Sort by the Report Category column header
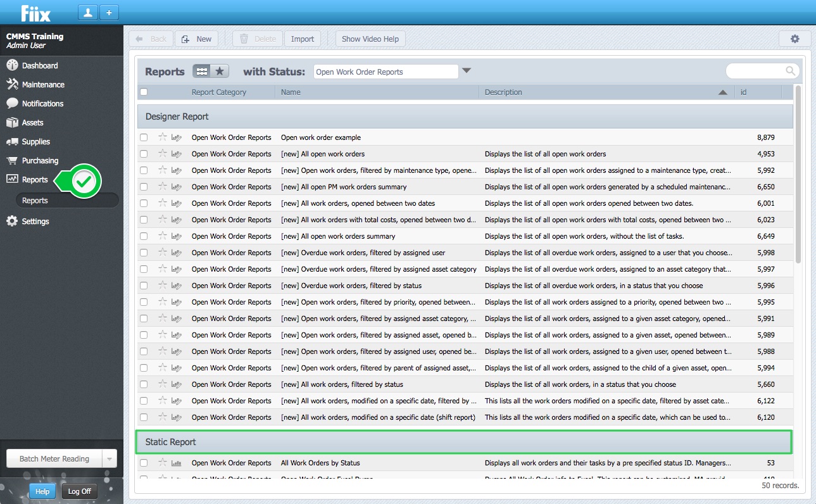Image resolution: width=816 pixels, height=504 pixels. tap(219, 92)
